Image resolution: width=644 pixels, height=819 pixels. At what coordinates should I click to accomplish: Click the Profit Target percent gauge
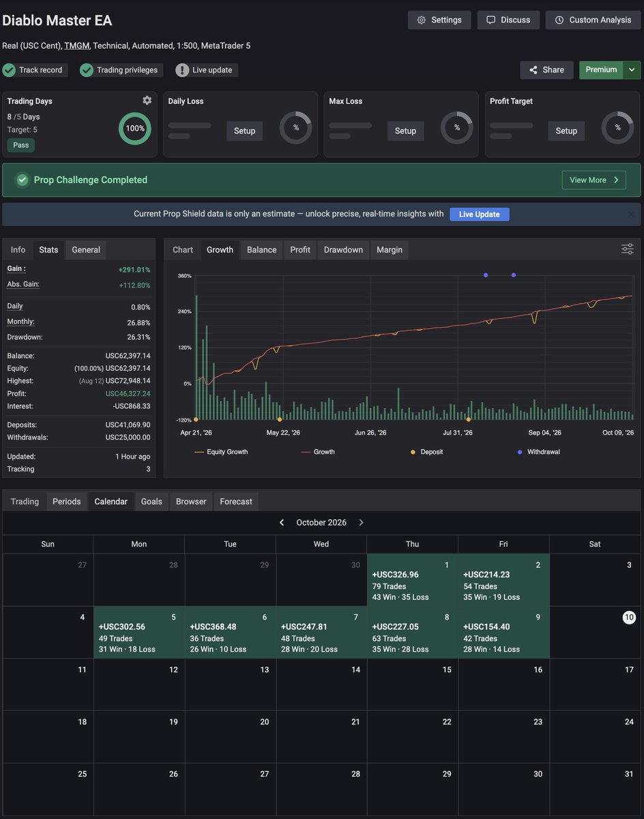[x=617, y=128]
